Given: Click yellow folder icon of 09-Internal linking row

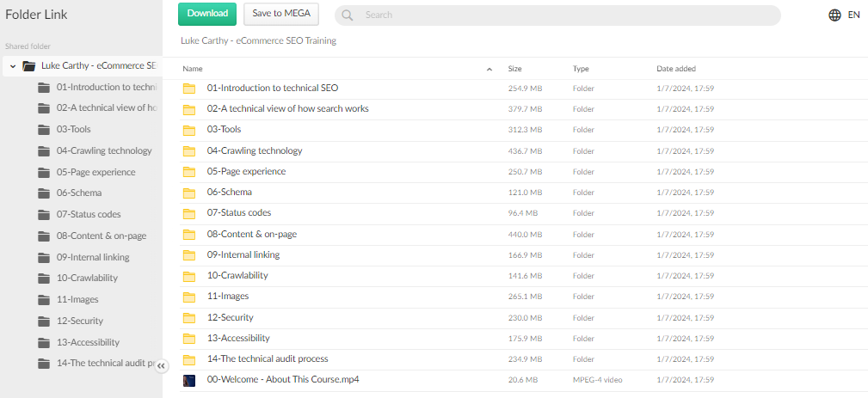Looking at the screenshot, I should point(189,255).
